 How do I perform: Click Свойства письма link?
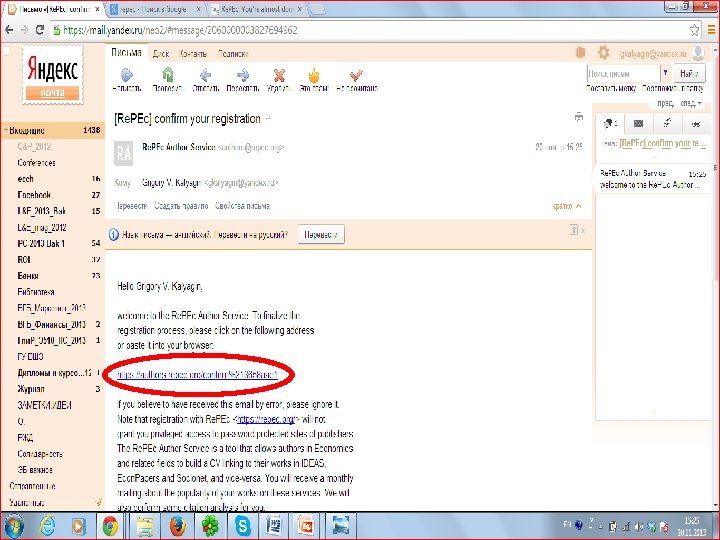click(x=242, y=206)
